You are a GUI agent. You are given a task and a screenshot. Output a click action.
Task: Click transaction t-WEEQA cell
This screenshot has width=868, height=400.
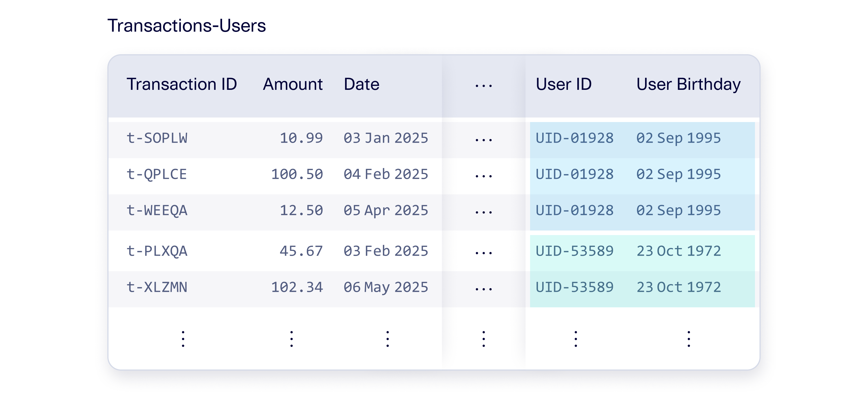click(x=157, y=211)
